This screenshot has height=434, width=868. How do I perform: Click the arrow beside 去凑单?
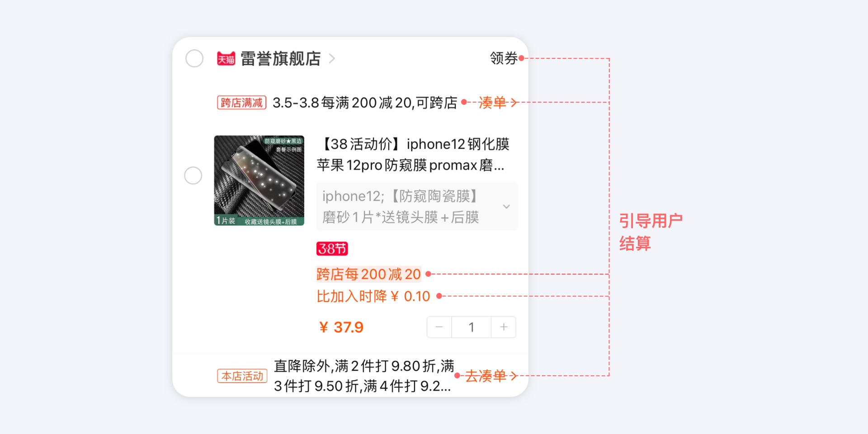tap(513, 376)
